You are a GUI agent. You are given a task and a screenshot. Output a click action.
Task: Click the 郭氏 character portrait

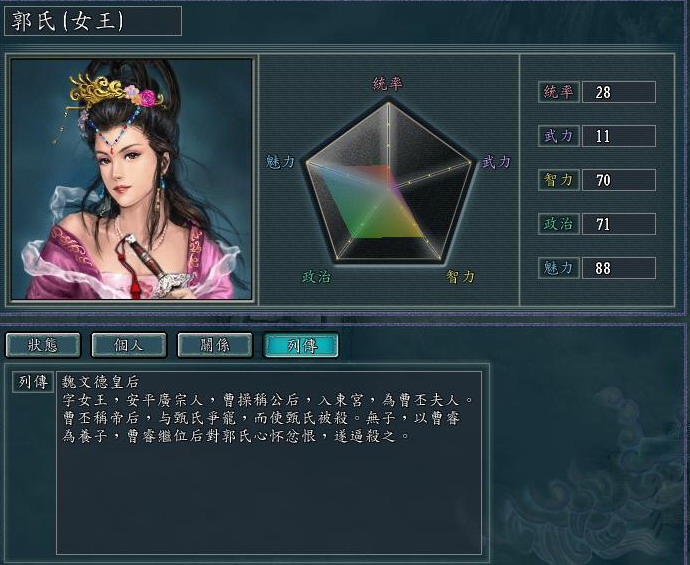tap(131, 179)
